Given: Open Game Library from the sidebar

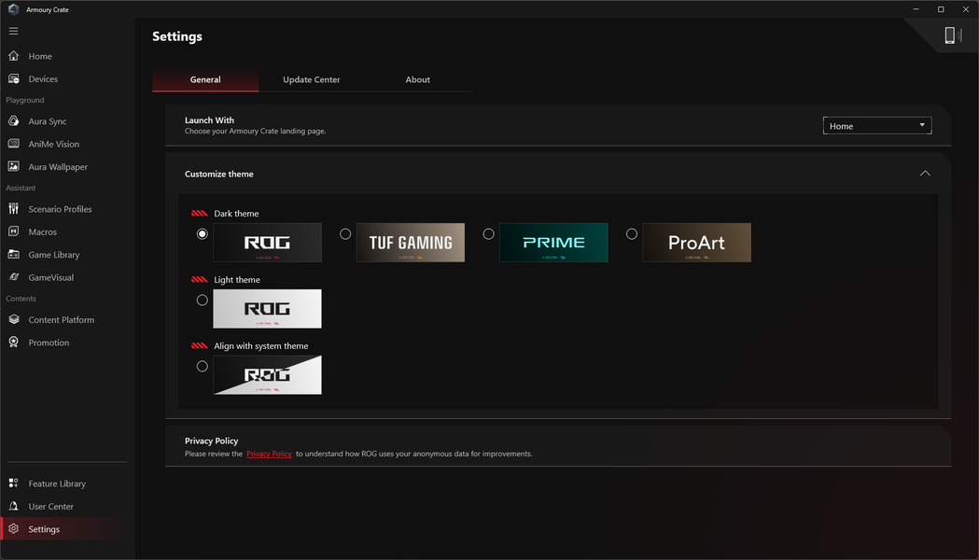Looking at the screenshot, I should point(54,255).
